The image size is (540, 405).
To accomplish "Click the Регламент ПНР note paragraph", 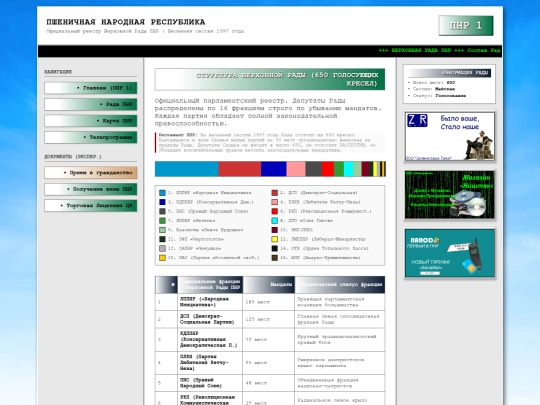I will pyautogui.click(x=270, y=143).
